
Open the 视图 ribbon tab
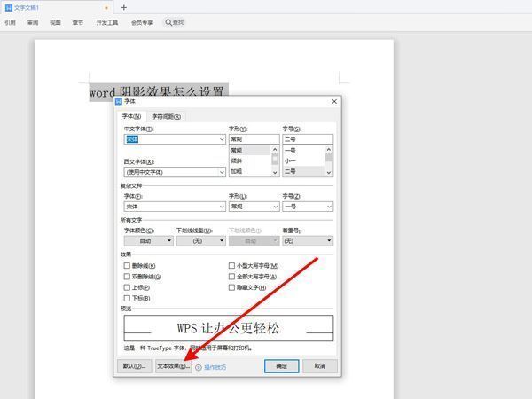pyautogui.click(x=55, y=22)
